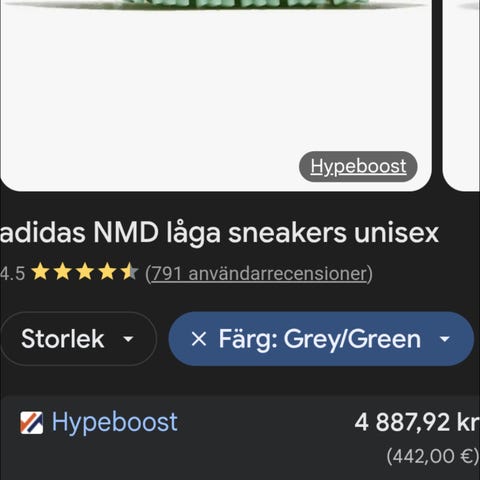Viewport: 480px width, 480px height.
Task: Open the main sneaker product image
Action: (x=216, y=96)
